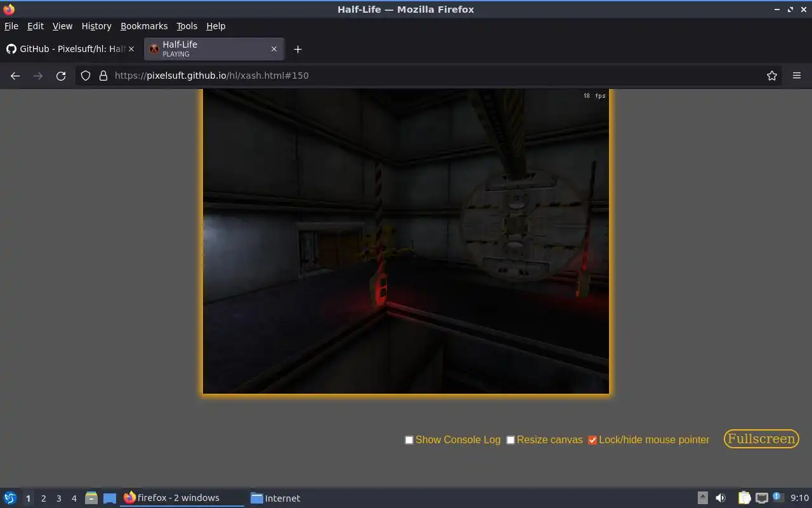
Task: View site security padlock info
Action: (103, 76)
